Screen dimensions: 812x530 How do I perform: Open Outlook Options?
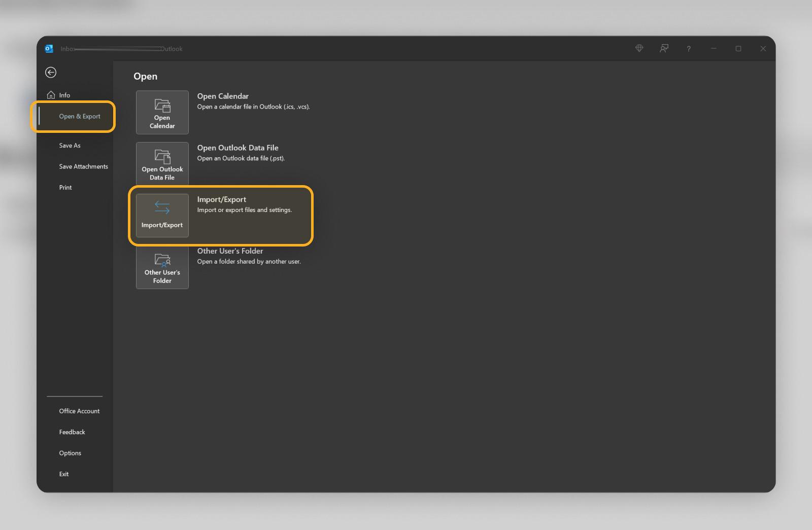pyautogui.click(x=70, y=453)
